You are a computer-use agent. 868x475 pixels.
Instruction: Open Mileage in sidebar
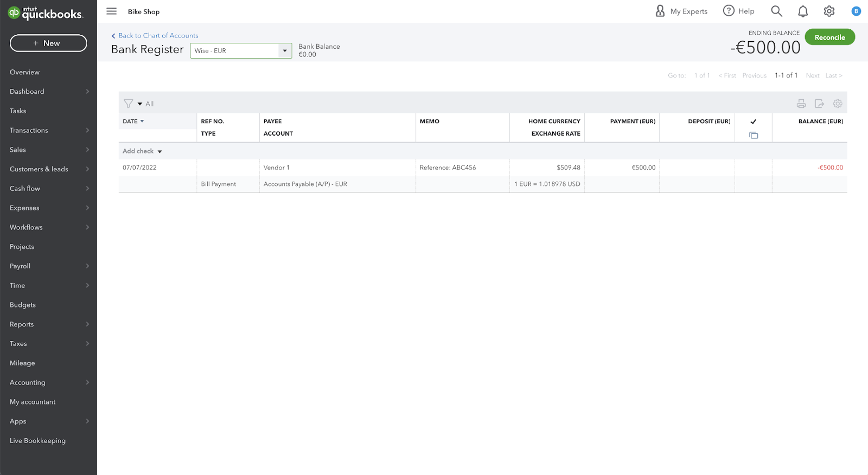pos(22,363)
